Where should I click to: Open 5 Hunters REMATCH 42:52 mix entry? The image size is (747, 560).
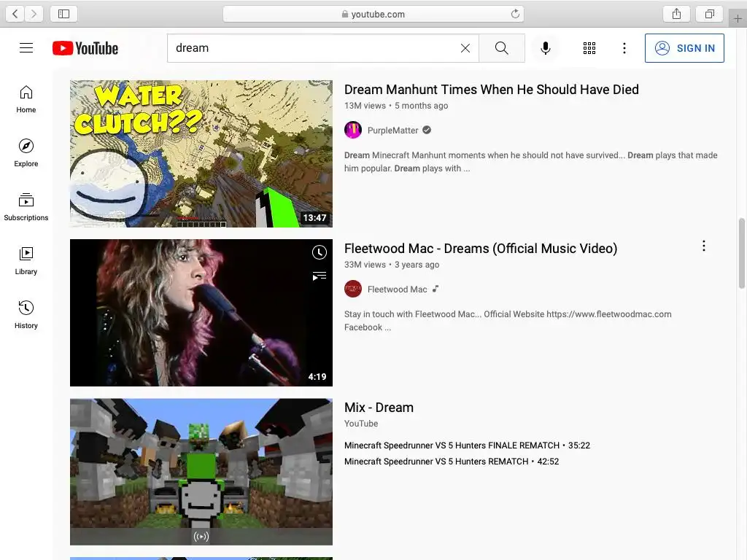(x=452, y=462)
